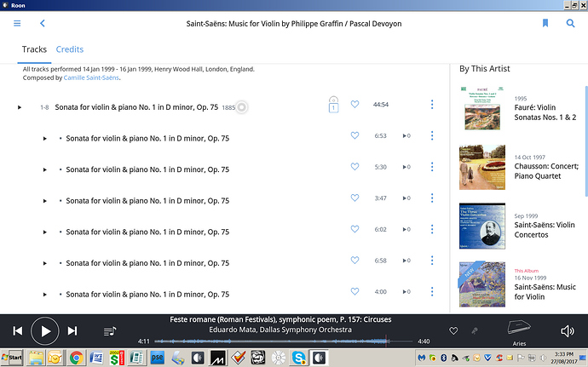Click play count of 5:30 track
The height and width of the screenshot is (367, 588).
point(406,167)
